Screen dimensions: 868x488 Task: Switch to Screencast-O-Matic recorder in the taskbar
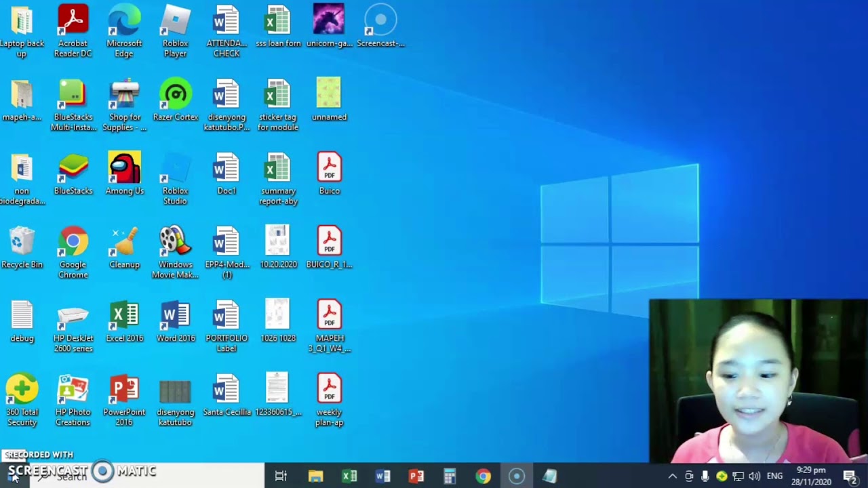[516, 476]
